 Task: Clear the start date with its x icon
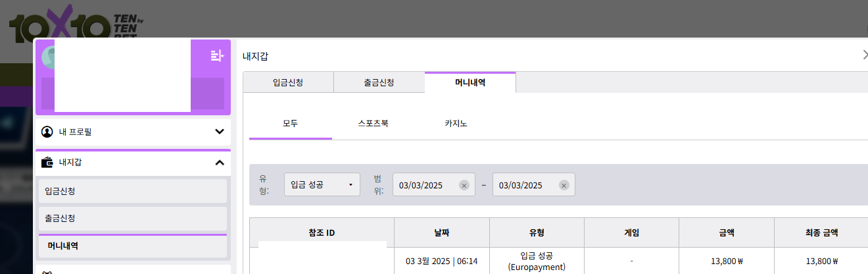coord(464,185)
